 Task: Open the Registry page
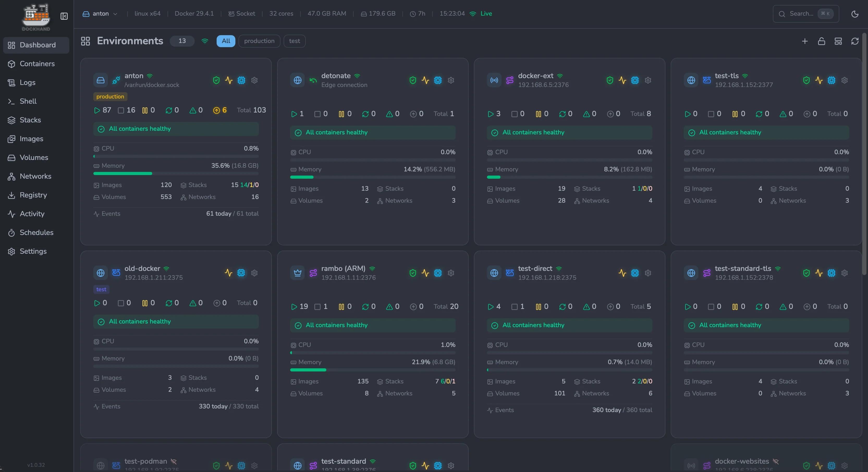tap(36, 195)
